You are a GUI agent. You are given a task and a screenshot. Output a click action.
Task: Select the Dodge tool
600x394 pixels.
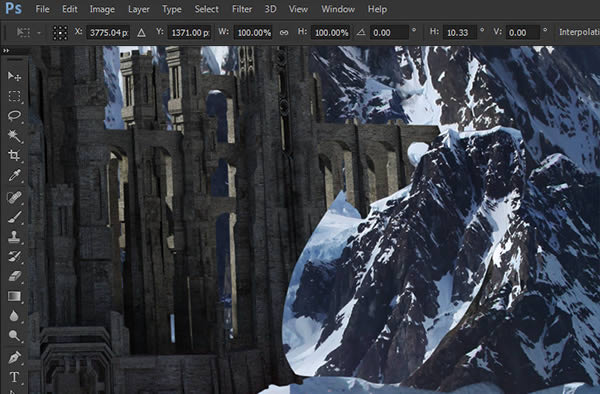pos(14,335)
